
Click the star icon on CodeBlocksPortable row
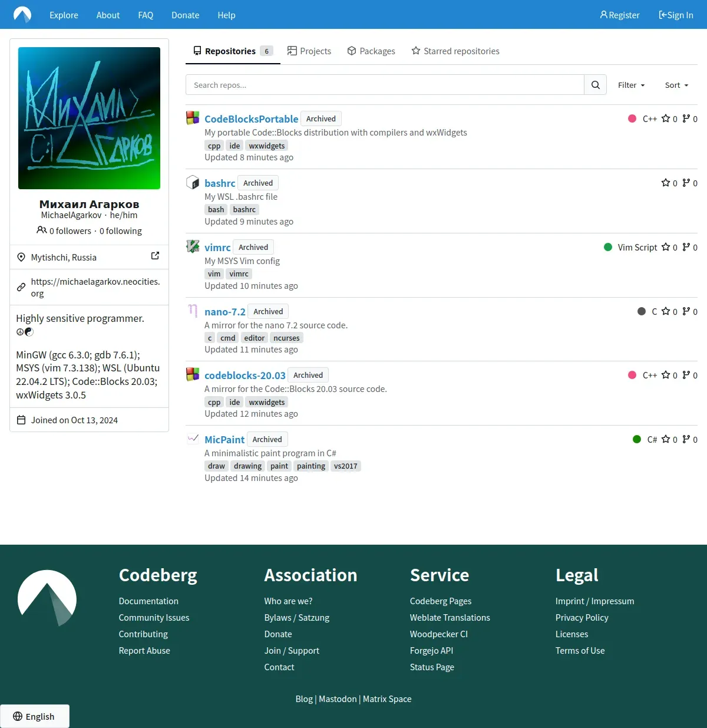[666, 118]
